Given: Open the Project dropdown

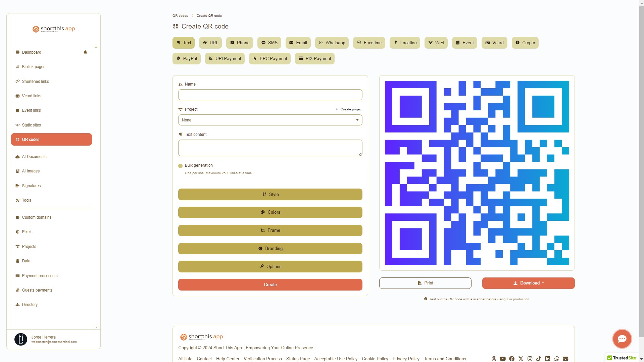Looking at the screenshot, I should tap(270, 120).
